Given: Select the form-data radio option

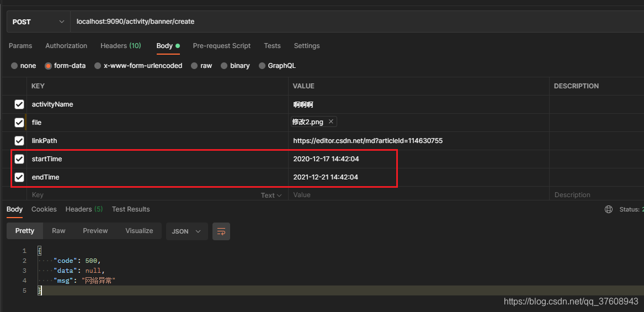Looking at the screenshot, I should pyautogui.click(x=65, y=66).
